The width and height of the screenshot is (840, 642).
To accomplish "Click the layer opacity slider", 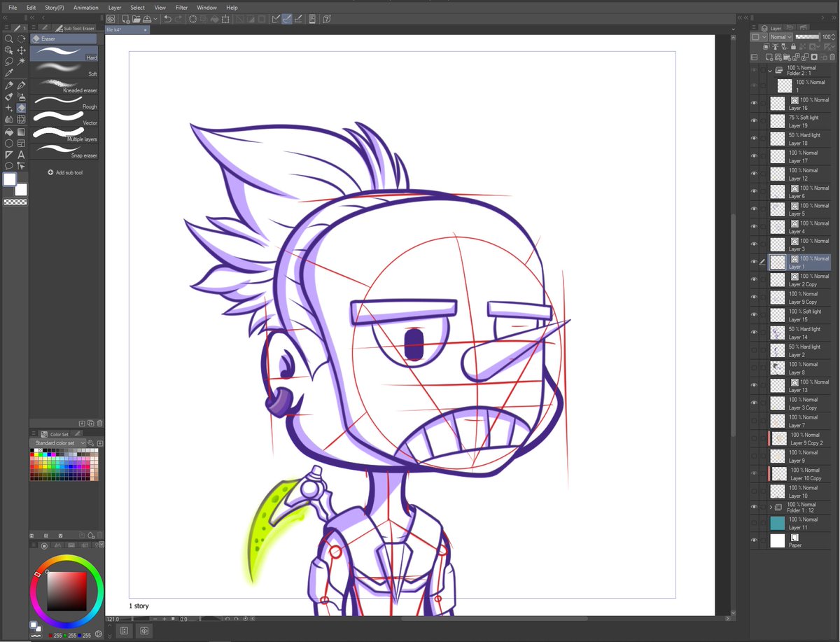I will click(x=807, y=36).
